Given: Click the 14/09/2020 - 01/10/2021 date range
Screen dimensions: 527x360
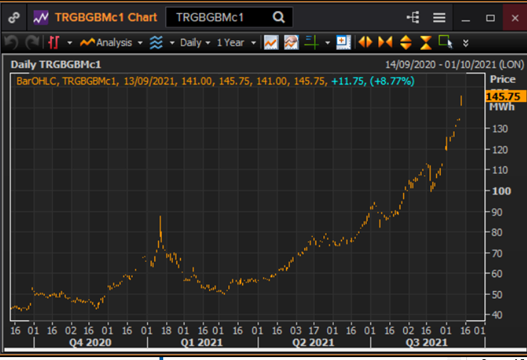Looking at the screenshot, I should 454,64.
